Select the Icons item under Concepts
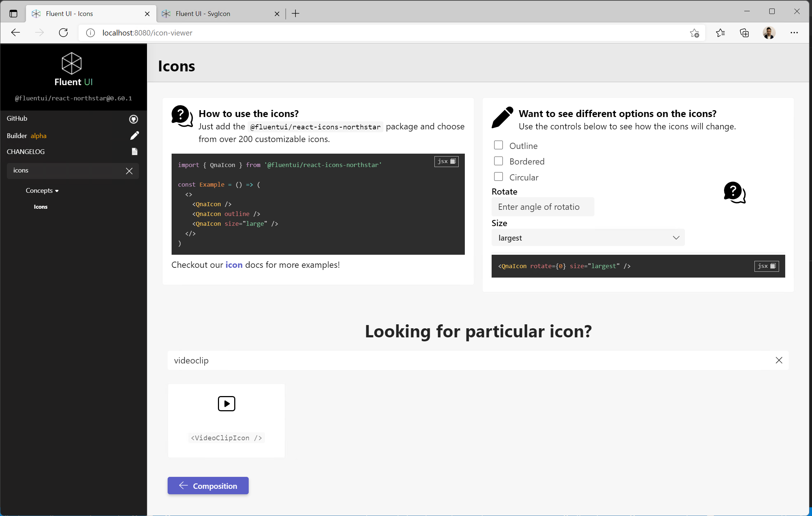 click(x=41, y=207)
